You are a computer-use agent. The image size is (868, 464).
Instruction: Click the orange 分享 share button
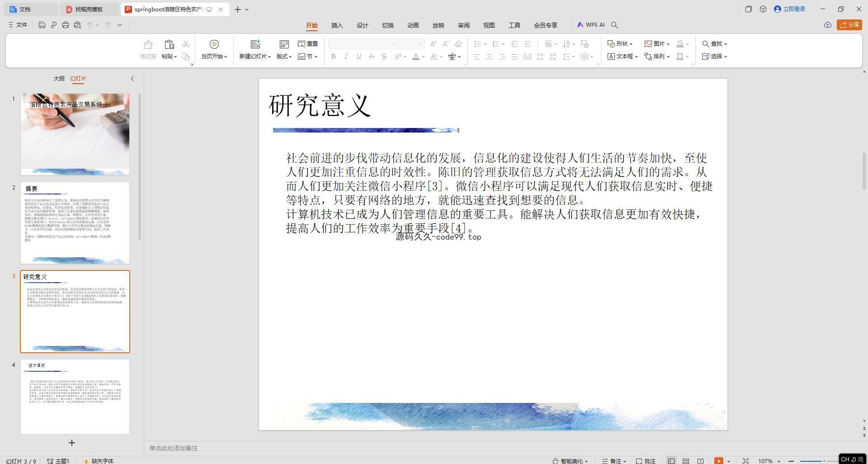tap(849, 25)
